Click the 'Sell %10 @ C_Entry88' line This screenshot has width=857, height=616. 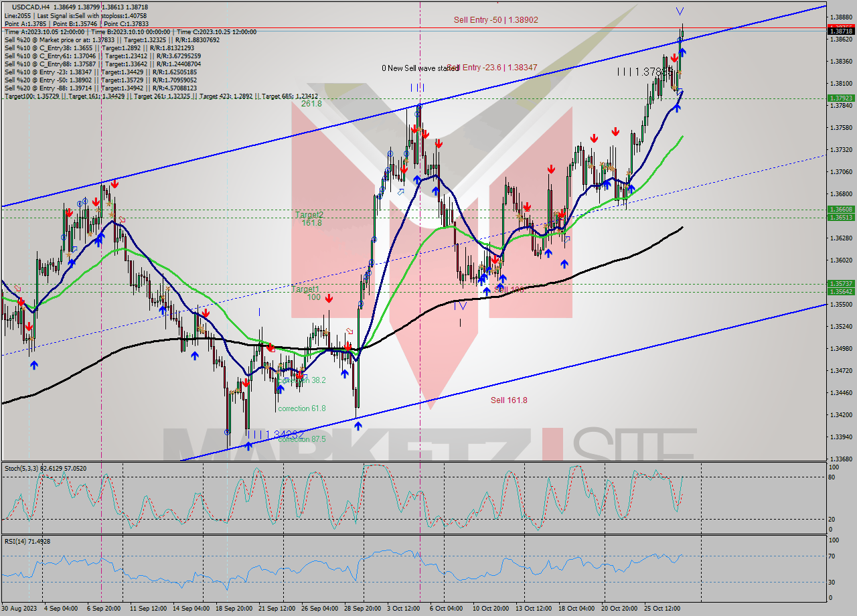point(102,64)
